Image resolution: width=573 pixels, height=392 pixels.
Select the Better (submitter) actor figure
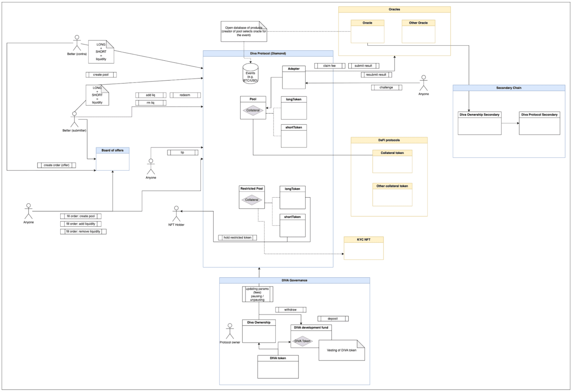click(x=74, y=120)
